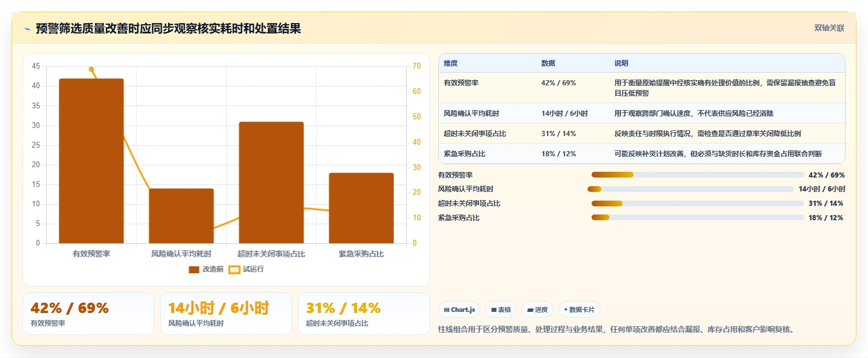Click the 数据卡片 tag chip
The width and height of the screenshot is (868, 358).
coord(579,310)
